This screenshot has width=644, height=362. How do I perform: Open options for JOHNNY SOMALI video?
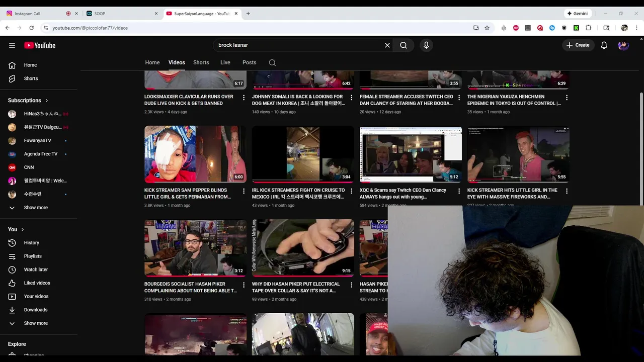tap(351, 97)
